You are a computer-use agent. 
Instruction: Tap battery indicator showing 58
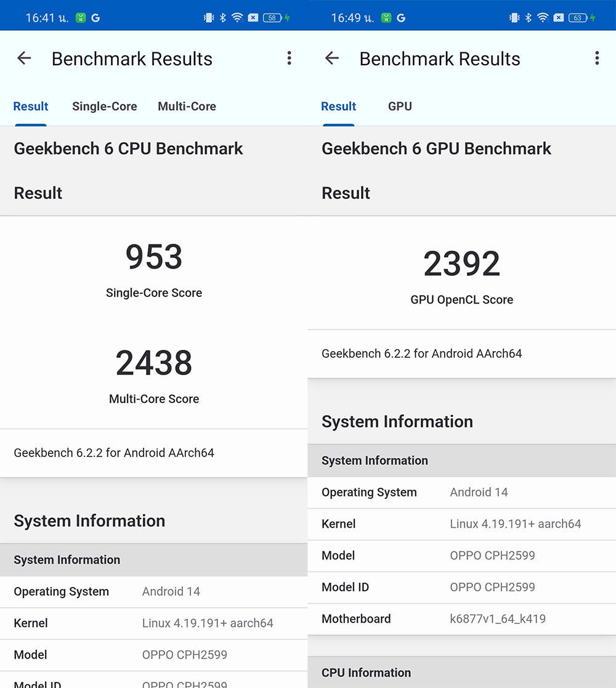(273, 18)
